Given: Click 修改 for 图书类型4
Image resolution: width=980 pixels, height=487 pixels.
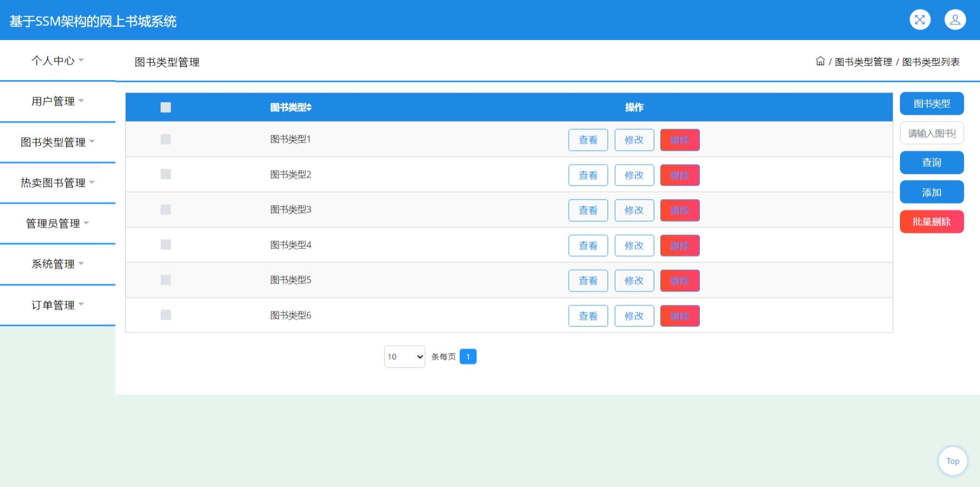Looking at the screenshot, I should pyautogui.click(x=634, y=246).
